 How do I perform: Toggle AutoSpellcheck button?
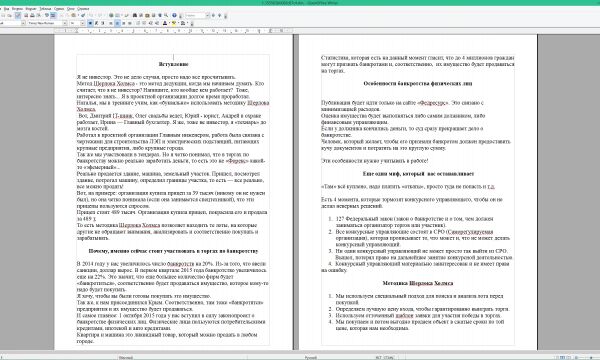tap(52, 15)
